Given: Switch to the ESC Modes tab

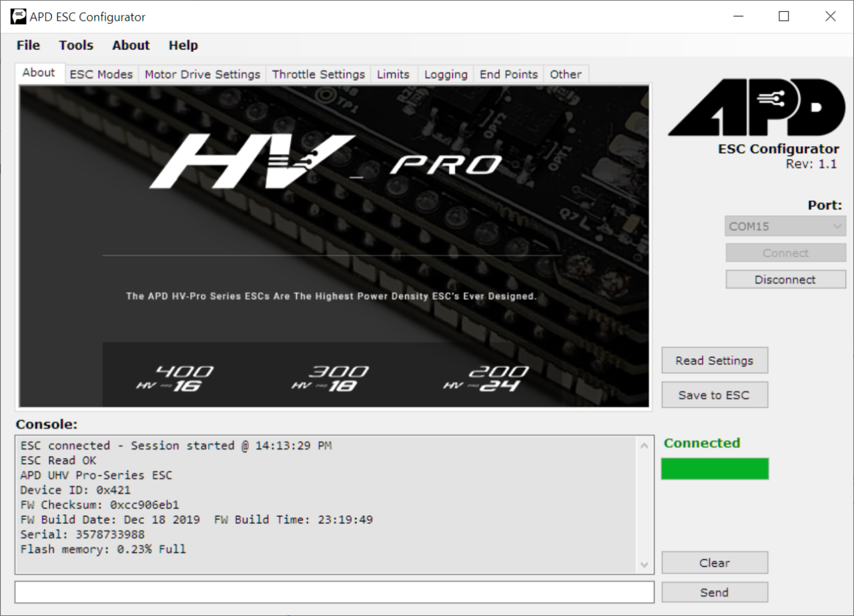Looking at the screenshot, I should point(101,74).
